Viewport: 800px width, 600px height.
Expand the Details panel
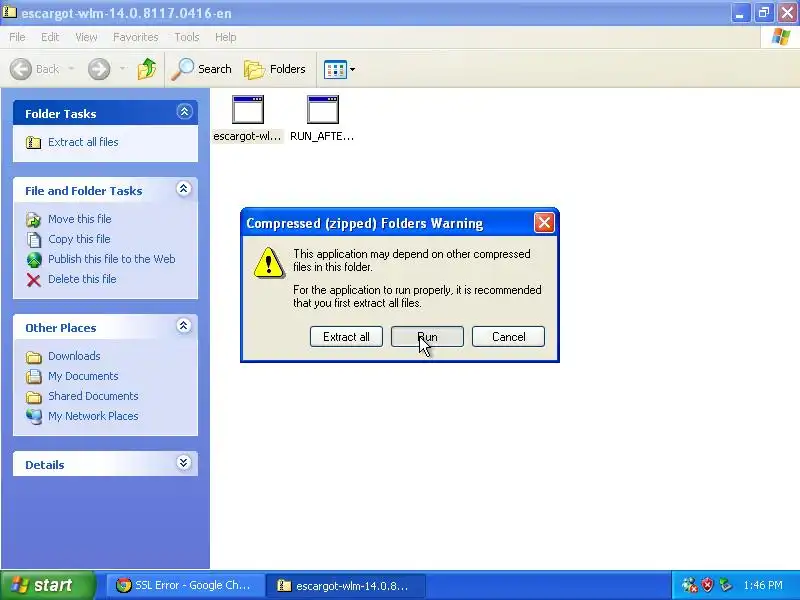pos(184,463)
